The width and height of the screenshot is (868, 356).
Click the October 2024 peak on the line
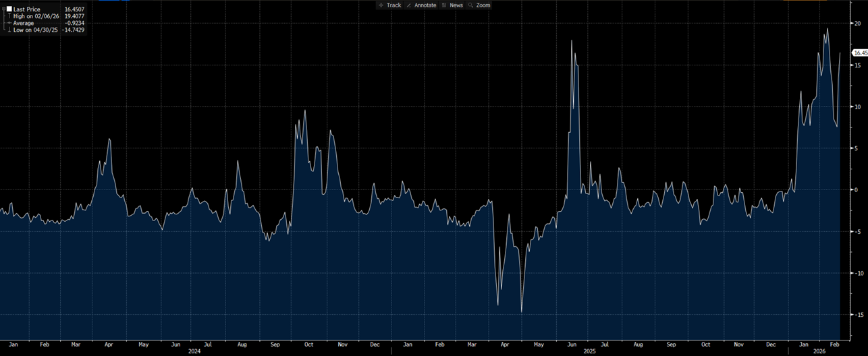tap(305, 111)
